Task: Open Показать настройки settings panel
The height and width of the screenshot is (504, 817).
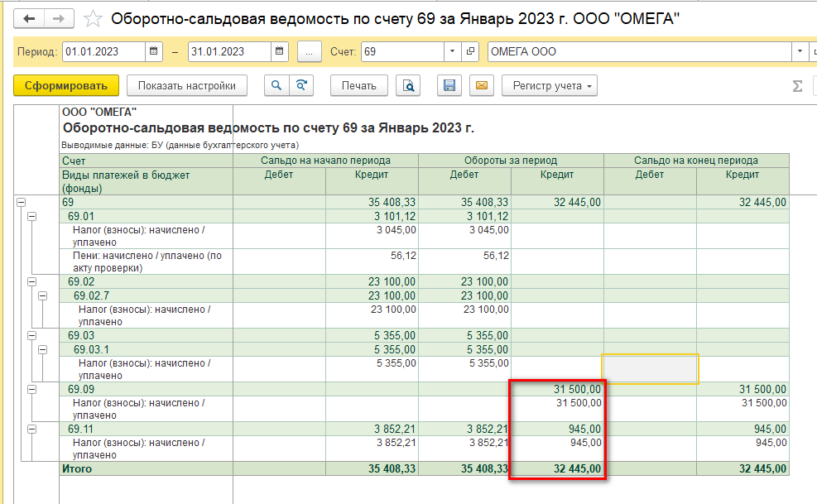Action: (186, 85)
